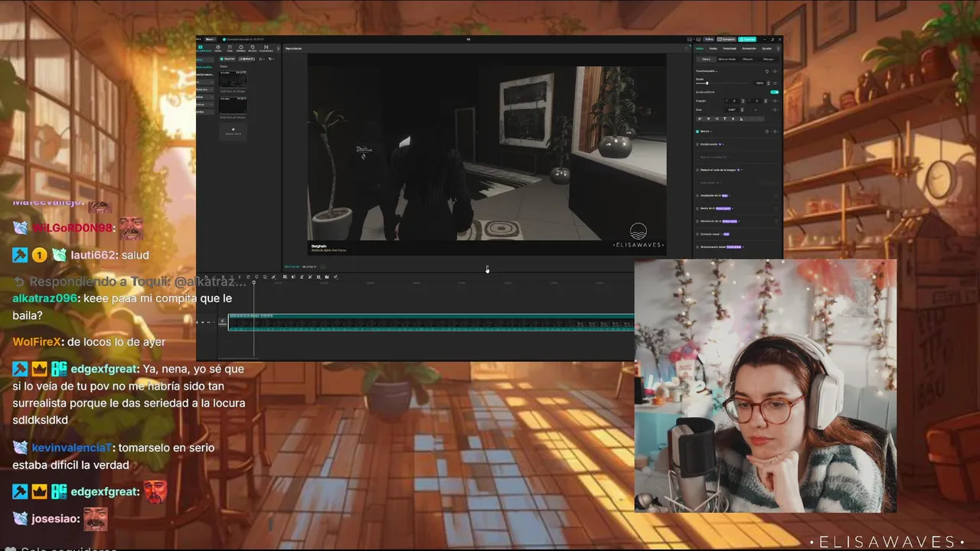
Task: Add a keyframe for Escala
Action: pos(775,83)
